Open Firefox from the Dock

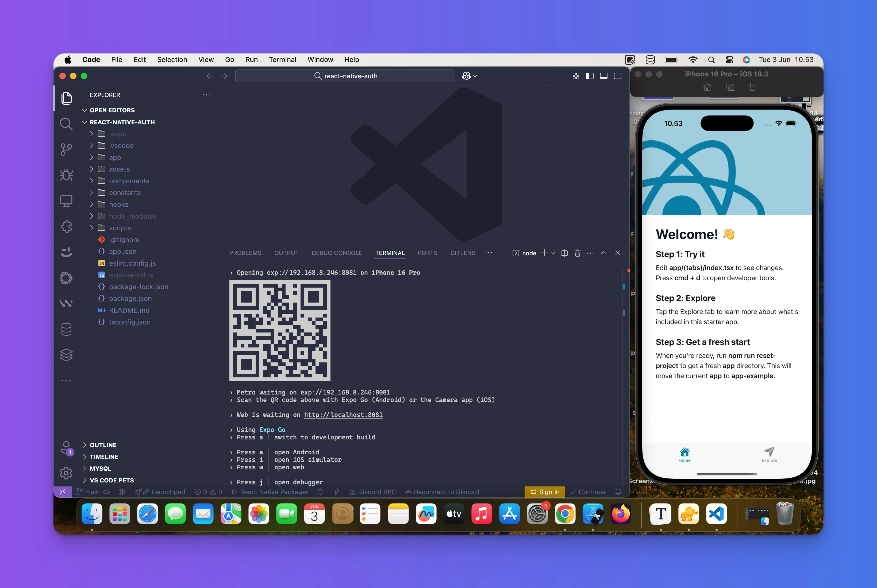[621, 514]
